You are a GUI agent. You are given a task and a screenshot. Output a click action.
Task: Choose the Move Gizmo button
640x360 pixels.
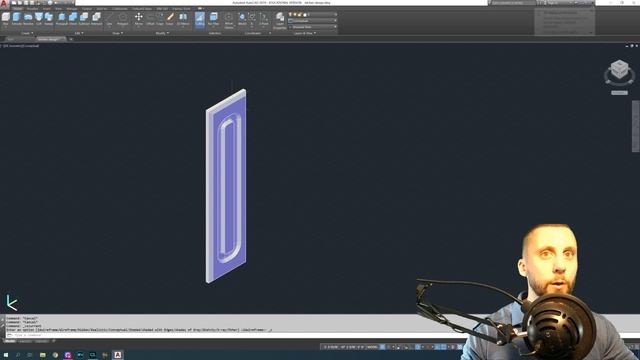pos(229,20)
